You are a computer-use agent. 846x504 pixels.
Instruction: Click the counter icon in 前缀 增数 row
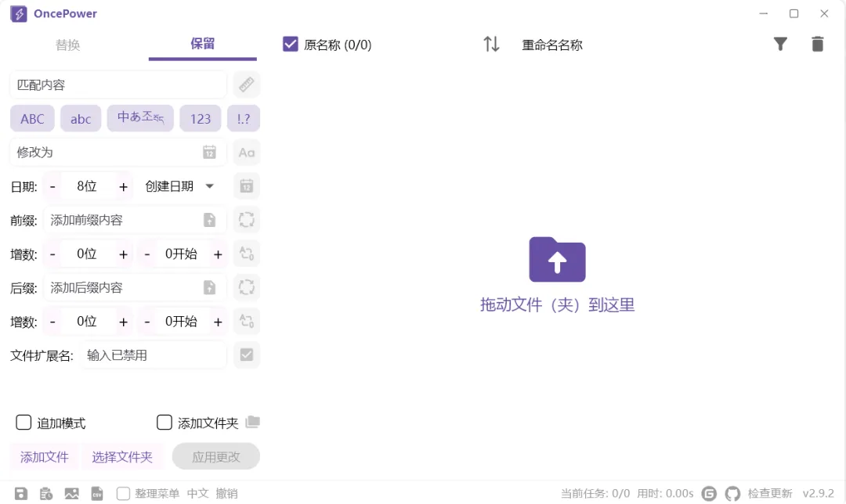[247, 254]
